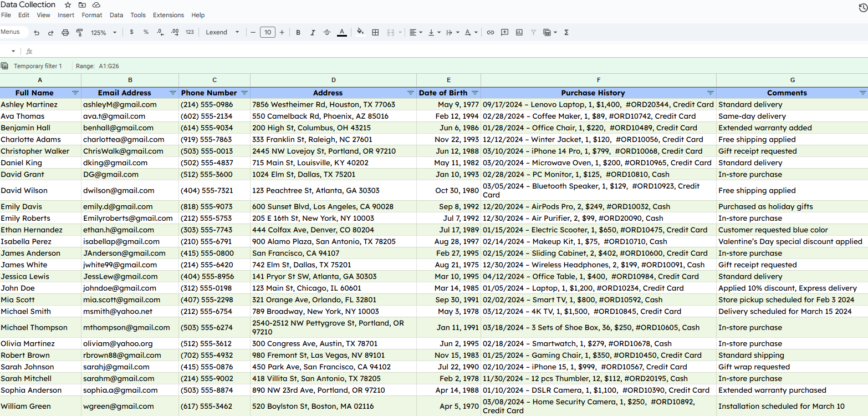Open version history clock icon
Image resolution: width=868 pixels, height=416 pixels.
[x=862, y=7]
